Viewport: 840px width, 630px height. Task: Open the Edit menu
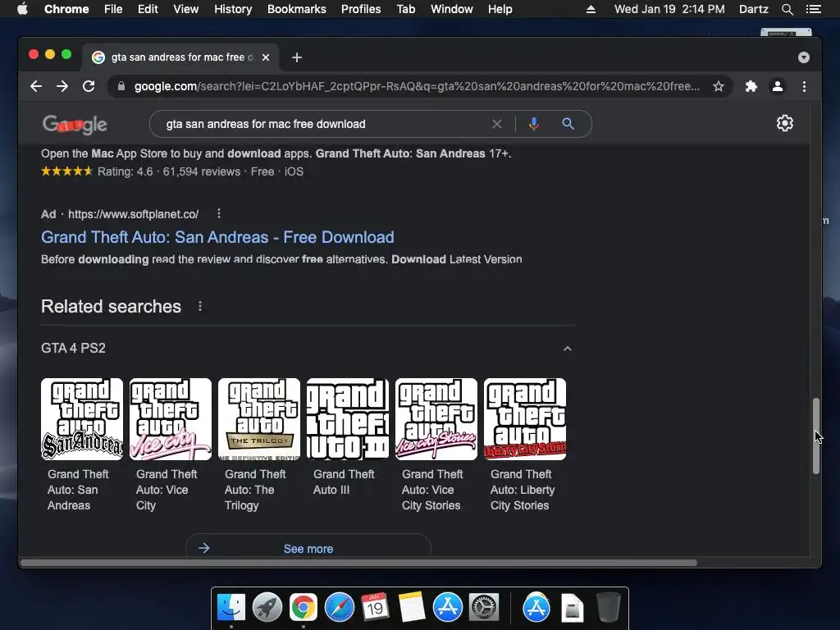pos(148,9)
